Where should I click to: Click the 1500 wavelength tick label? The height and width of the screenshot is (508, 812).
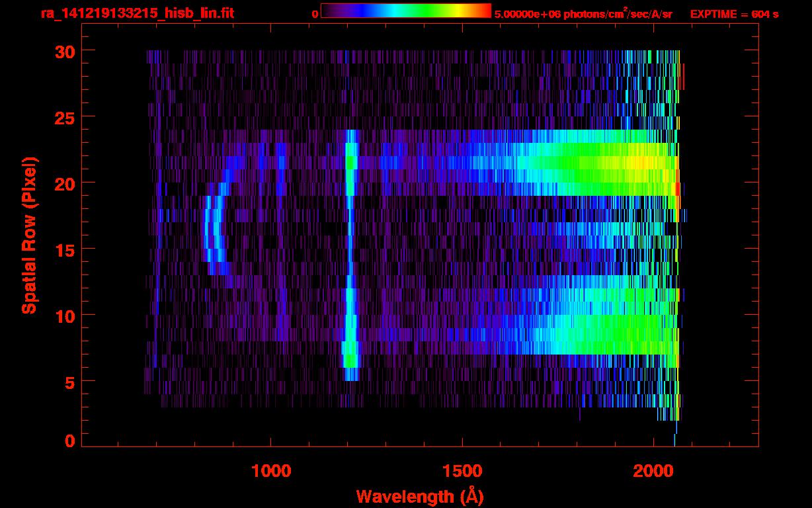462,470
